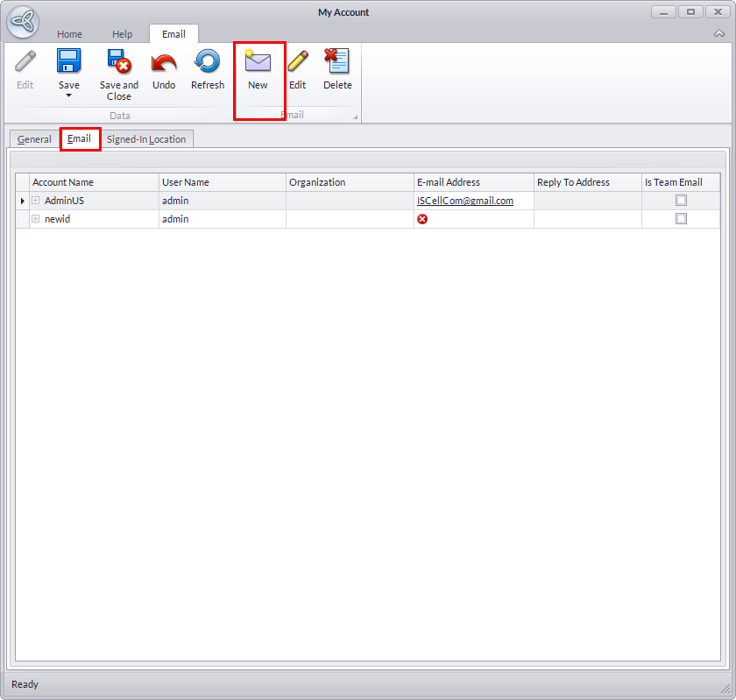This screenshot has width=736, height=700.
Task: Expand the AdminUS account row
Action: 36,201
